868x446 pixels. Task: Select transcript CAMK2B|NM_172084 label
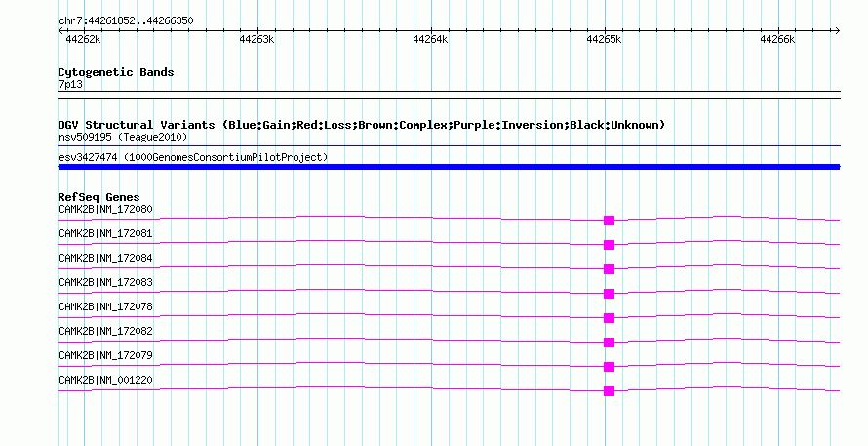tap(105, 259)
